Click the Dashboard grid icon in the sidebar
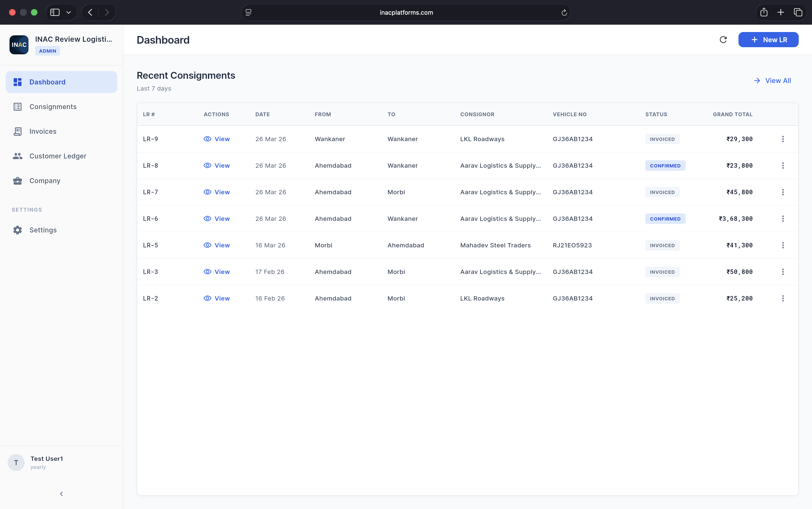The width and height of the screenshot is (812, 509). coord(18,82)
